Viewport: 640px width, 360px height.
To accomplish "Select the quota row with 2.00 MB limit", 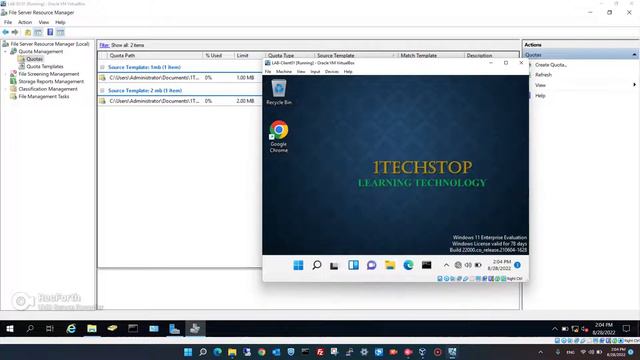I will [x=180, y=101].
